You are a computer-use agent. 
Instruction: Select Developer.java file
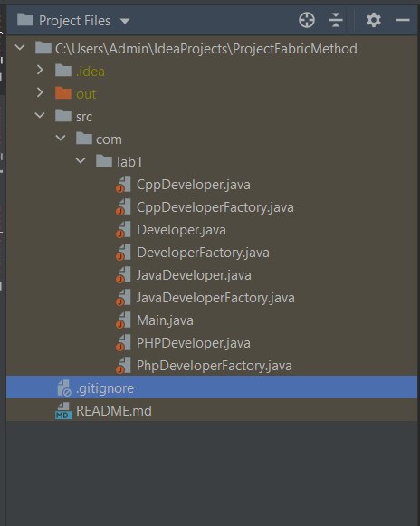tap(181, 230)
